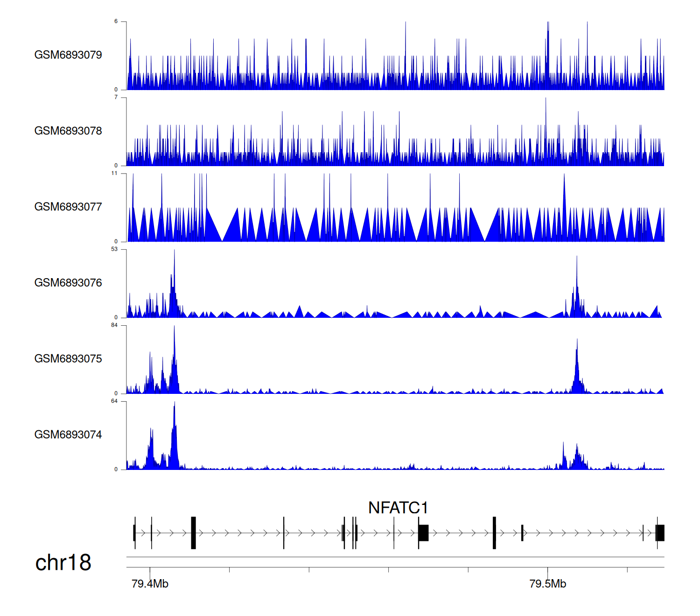The image size is (700, 616).
Task: Click the final NFATC1 exon at right end
Action: click(x=660, y=533)
